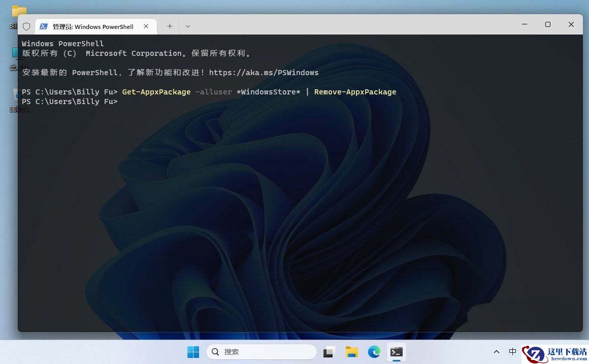Click the Remove-AppxPackage command text

(x=355, y=92)
